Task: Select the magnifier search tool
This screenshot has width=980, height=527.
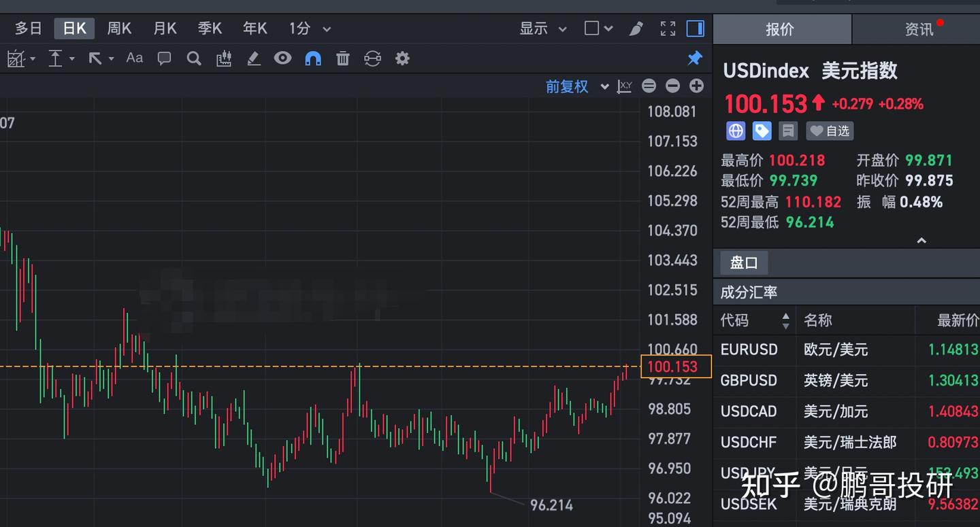Action: tap(193, 58)
